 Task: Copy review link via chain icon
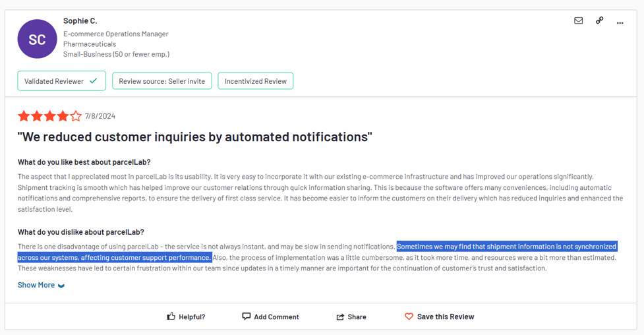[x=600, y=20]
